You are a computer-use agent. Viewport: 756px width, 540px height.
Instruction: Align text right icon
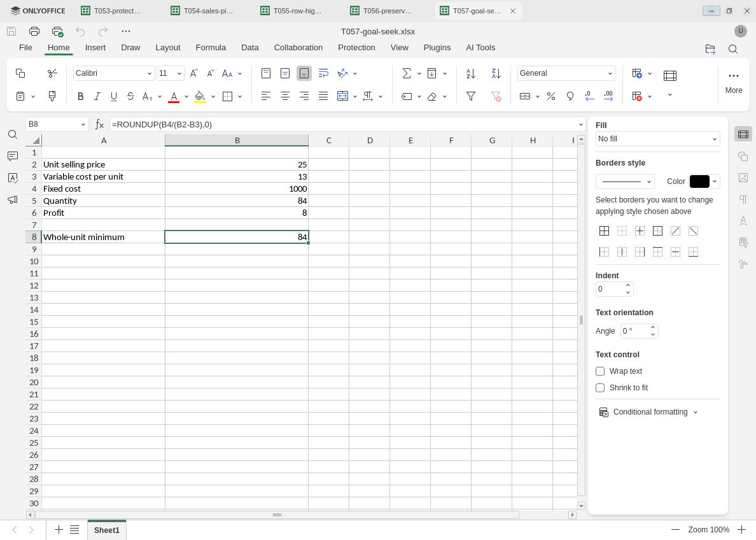(304, 97)
